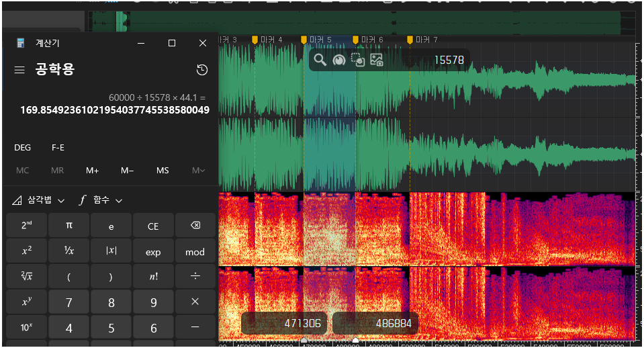Click the 공학용 mode title
The image size is (644, 348).
click(54, 69)
